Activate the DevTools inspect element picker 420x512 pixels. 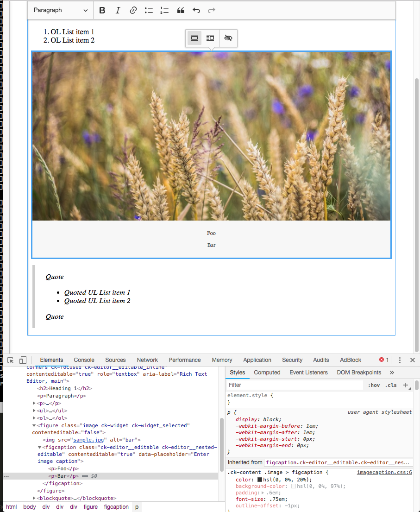click(11, 360)
